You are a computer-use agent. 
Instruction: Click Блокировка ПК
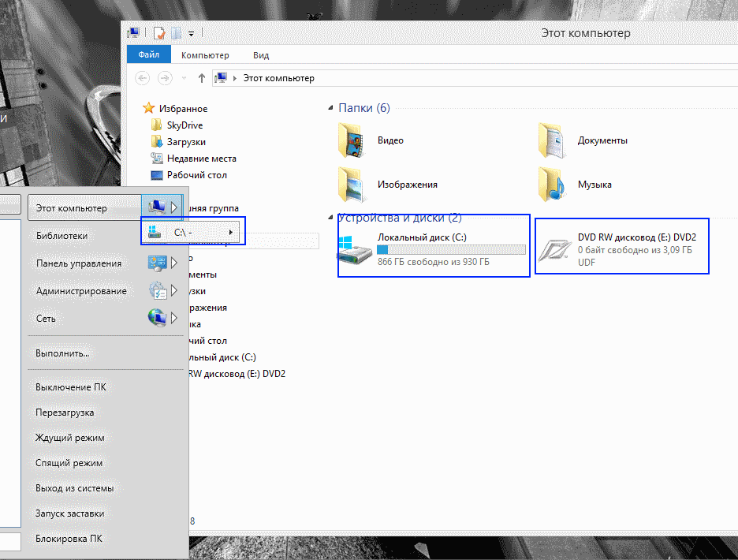[69, 539]
